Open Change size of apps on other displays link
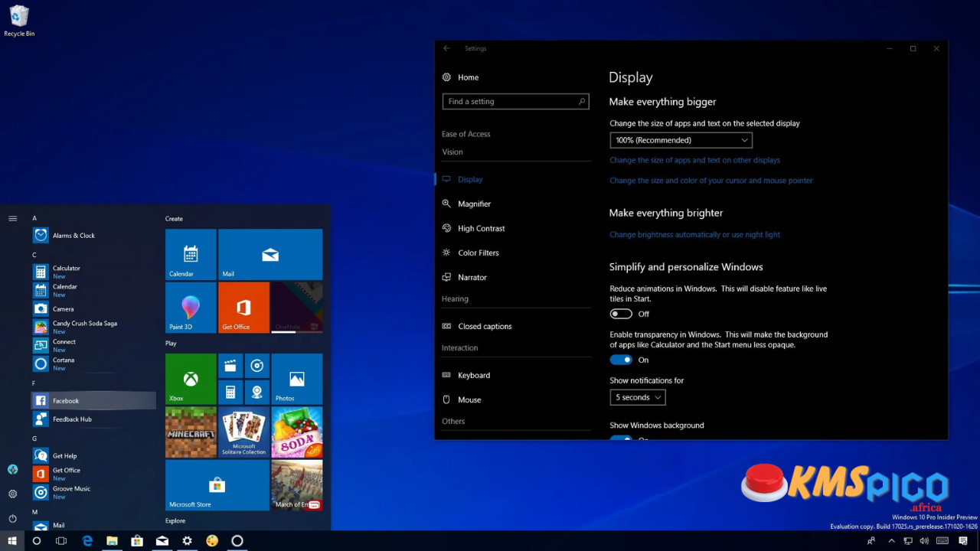Screen dimensions: 980x551 tap(694, 160)
